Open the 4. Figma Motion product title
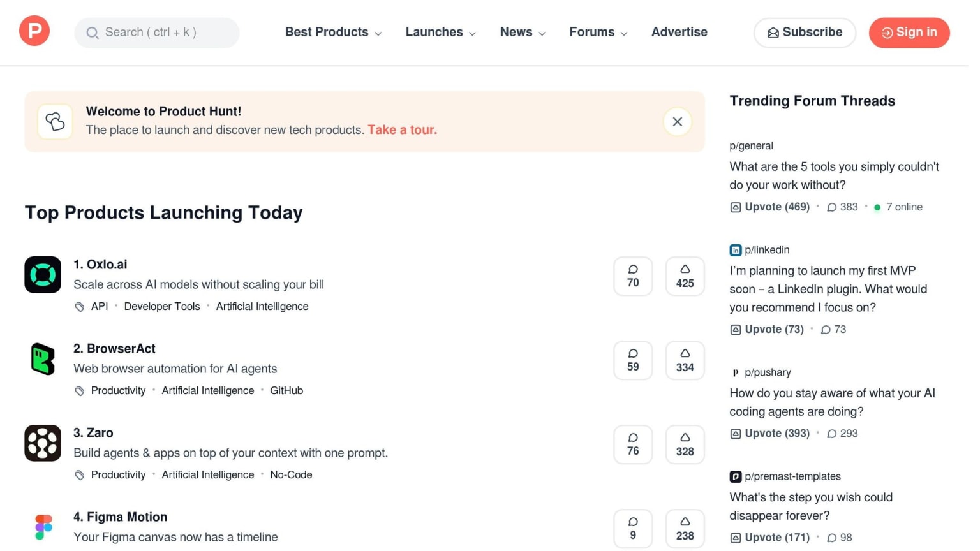The height and width of the screenshot is (551, 980). (x=121, y=517)
